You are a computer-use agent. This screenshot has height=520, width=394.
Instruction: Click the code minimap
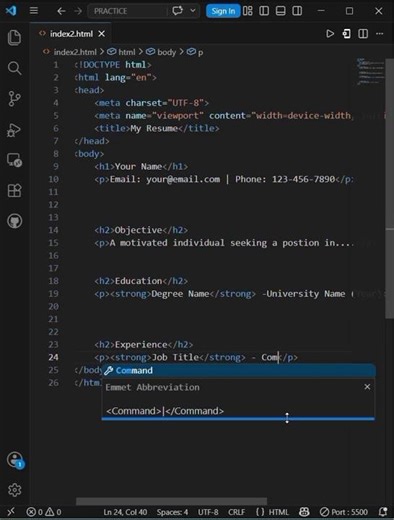point(370,72)
